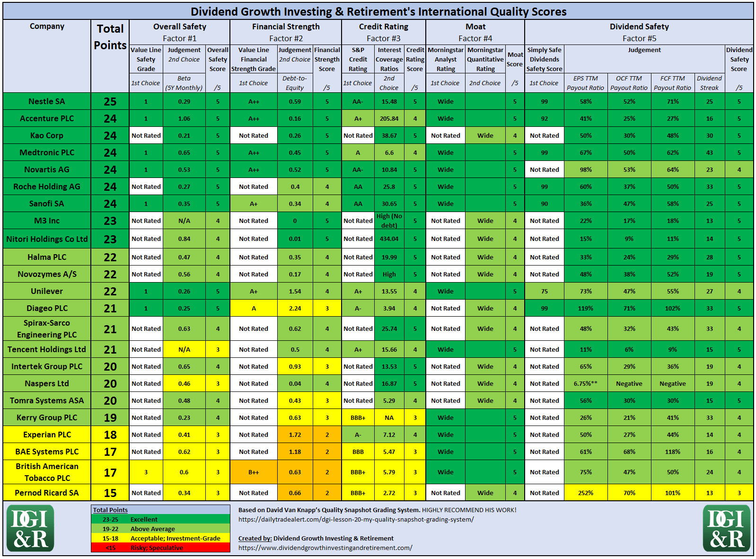
Task: Click Pernod Ricard's EPS payout '252%'
Action: click(x=586, y=493)
